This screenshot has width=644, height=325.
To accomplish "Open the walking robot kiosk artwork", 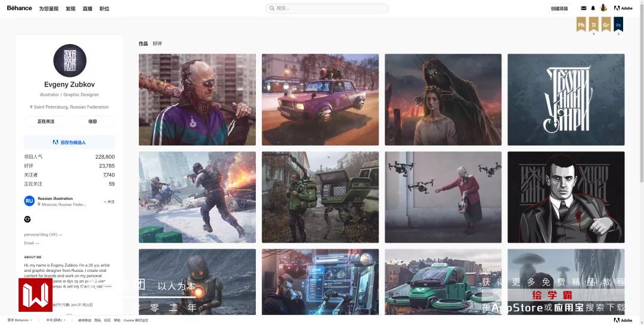I will pos(320,197).
